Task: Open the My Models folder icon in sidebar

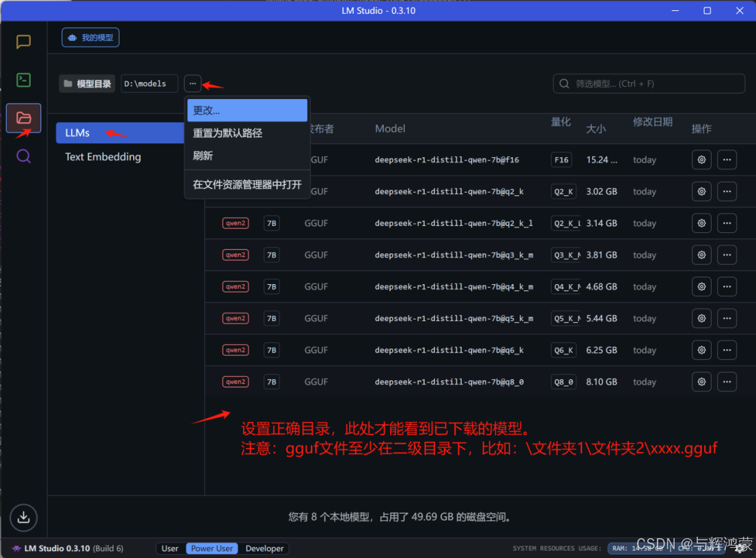Action: tap(24, 117)
